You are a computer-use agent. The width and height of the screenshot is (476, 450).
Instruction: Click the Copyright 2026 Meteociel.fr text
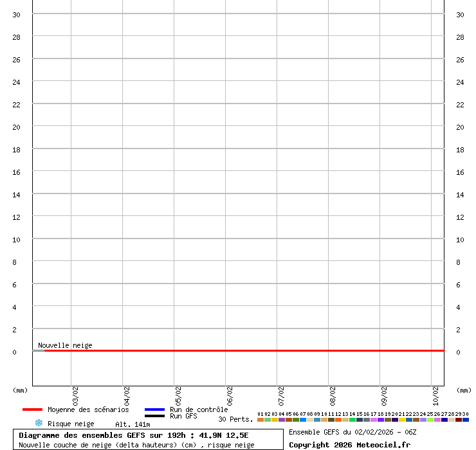pos(349,445)
